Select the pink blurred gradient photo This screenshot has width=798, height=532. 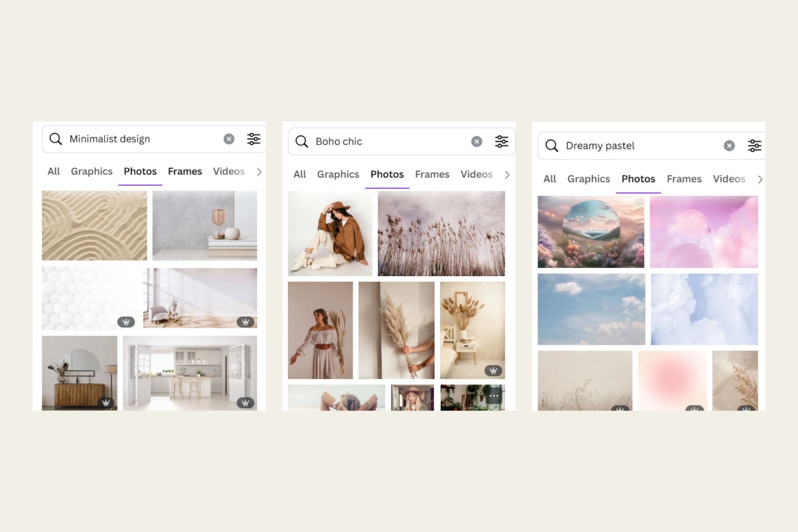coord(672,380)
